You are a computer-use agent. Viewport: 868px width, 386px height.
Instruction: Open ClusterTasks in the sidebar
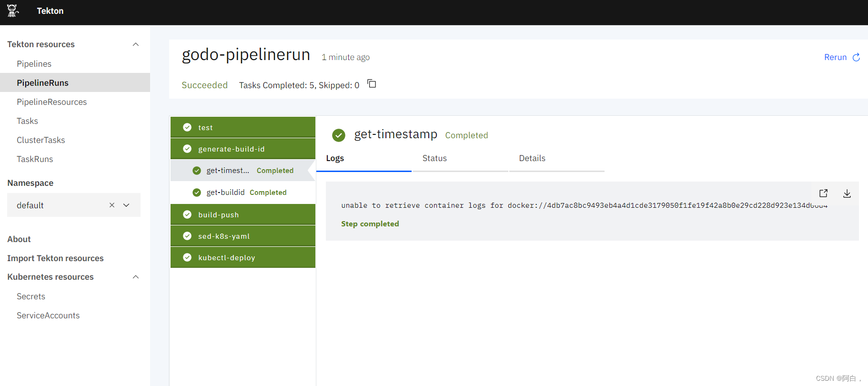75,140
